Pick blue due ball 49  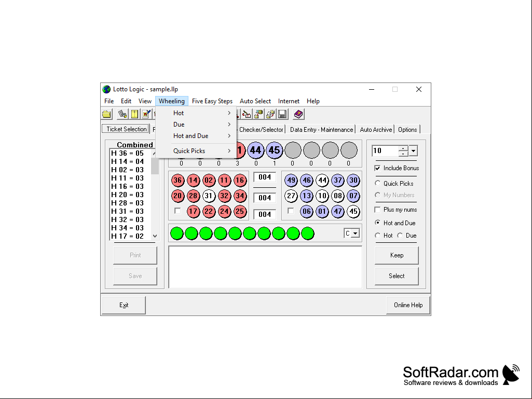point(291,181)
